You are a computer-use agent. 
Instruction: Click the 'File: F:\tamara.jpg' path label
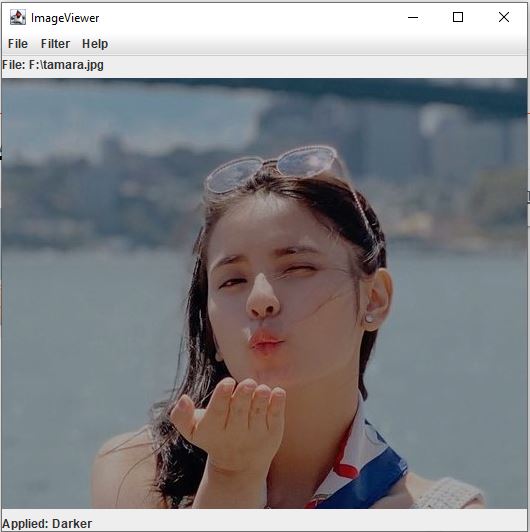pyautogui.click(x=53, y=65)
